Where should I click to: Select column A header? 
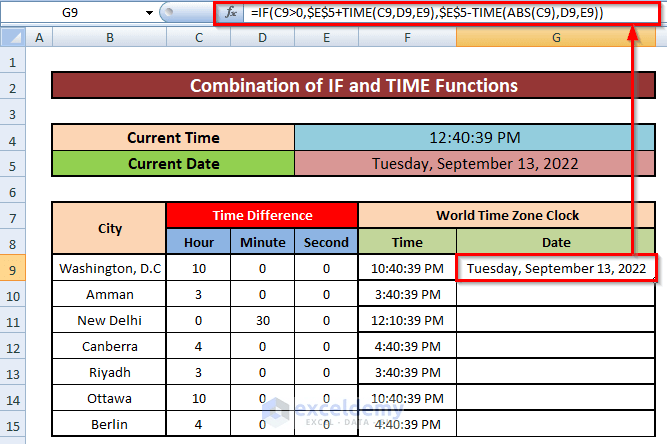tap(39, 37)
